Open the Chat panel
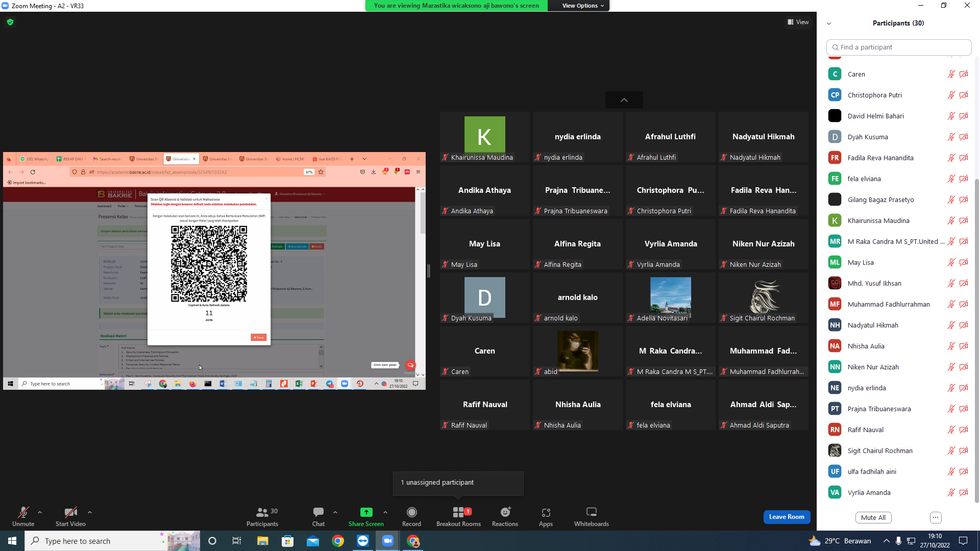Image resolution: width=980 pixels, height=551 pixels. pos(318,516)
